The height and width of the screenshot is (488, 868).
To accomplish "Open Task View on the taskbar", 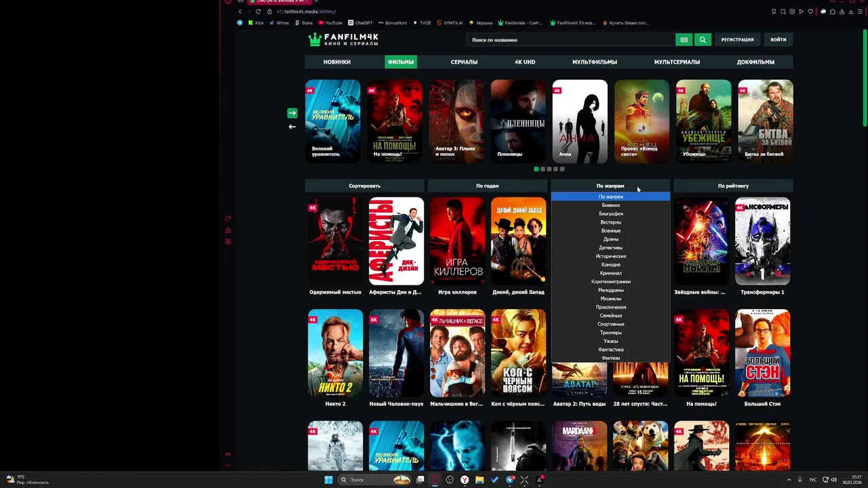I will (x=420, y=480).
